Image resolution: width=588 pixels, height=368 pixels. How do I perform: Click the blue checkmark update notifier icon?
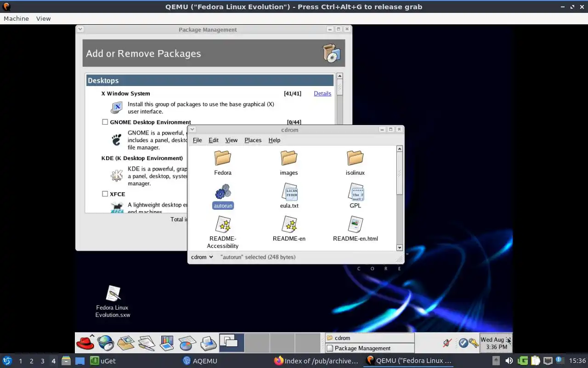pos(463,343)
